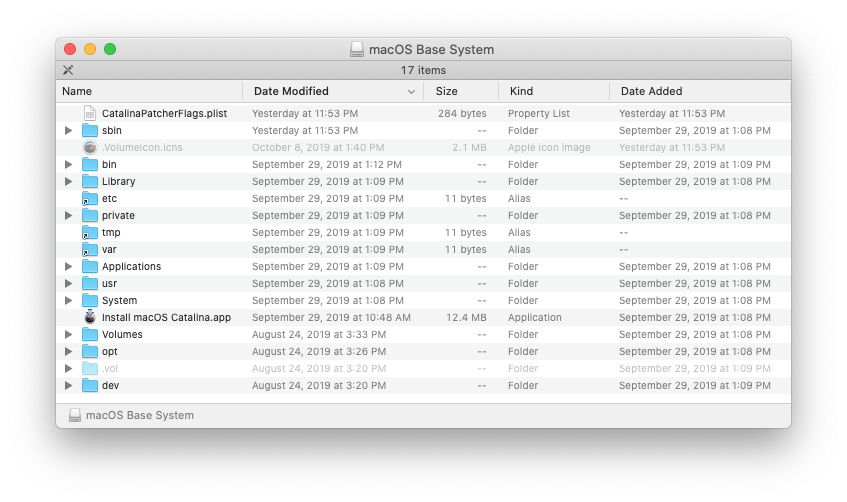Zoom the window with the green button
The width and height of the screenshot is (847, 502).
point(110,49)
